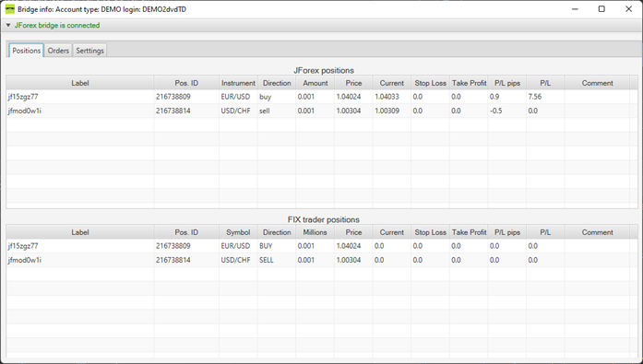Click the P/L pips value 0.9
Image resolution: width=643 pixels, height=364 pixels.
[x=494, y=97]
